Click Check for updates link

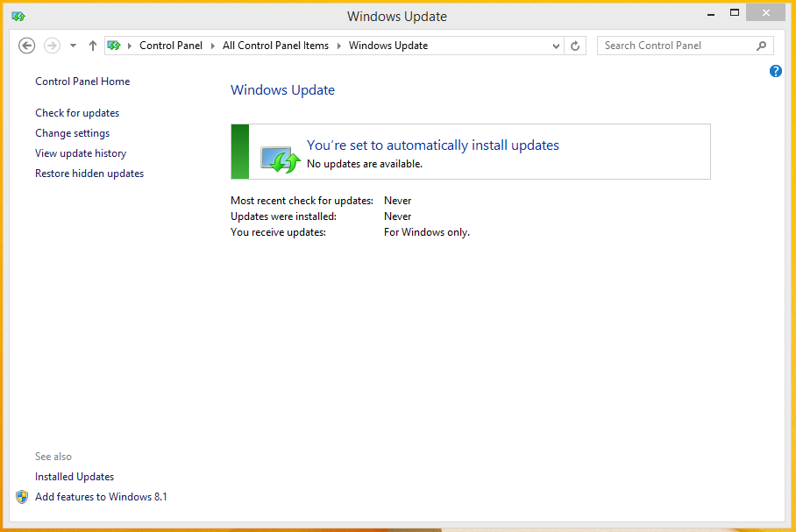[x=77, y=113]
